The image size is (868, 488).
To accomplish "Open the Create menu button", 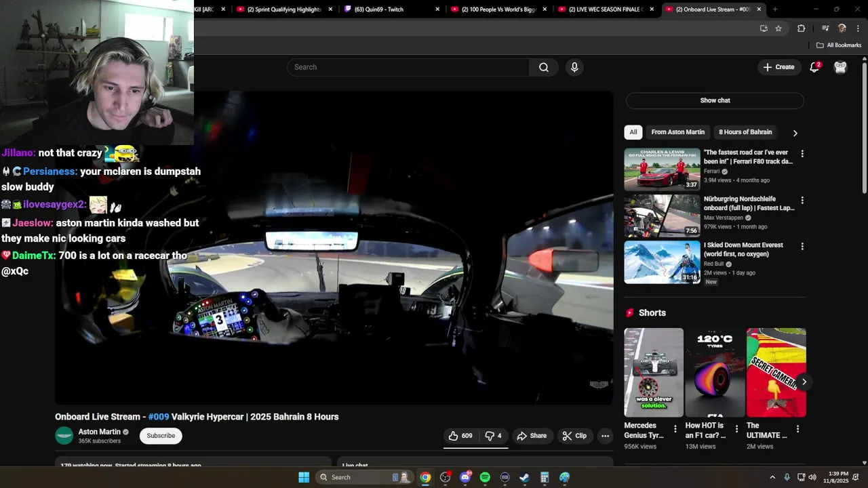I will 778,67.
